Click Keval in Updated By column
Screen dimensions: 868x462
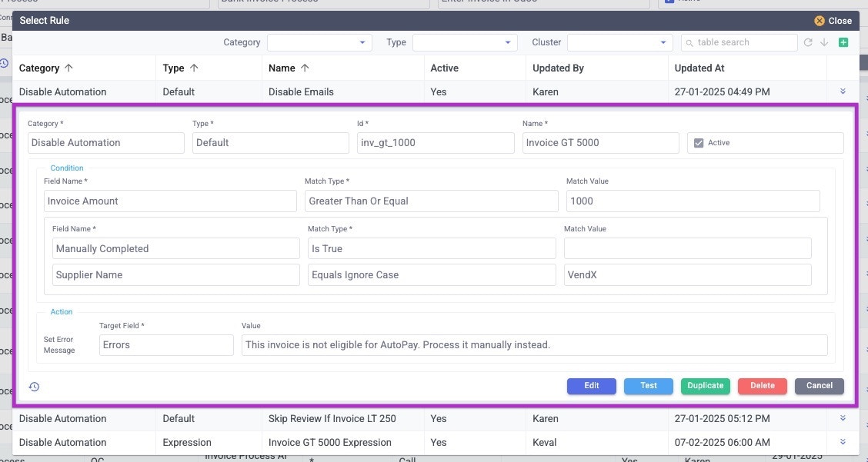click(x=544, y=442)
